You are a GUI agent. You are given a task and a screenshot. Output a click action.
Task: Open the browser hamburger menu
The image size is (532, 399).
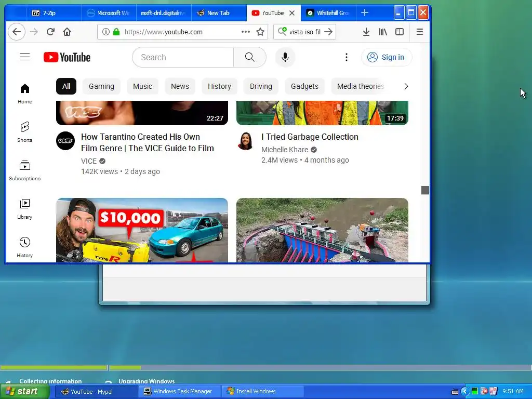click(x=420, y=32)
